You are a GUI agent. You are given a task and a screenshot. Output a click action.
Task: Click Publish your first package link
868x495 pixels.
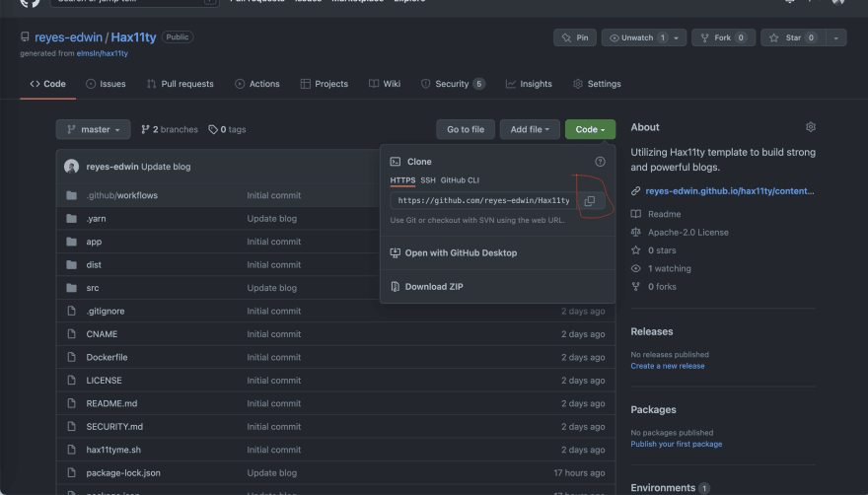[677, 444]
